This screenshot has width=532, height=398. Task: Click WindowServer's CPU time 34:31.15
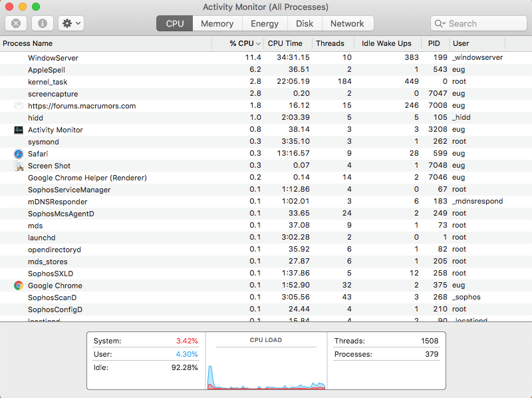(x=293, y=57)
